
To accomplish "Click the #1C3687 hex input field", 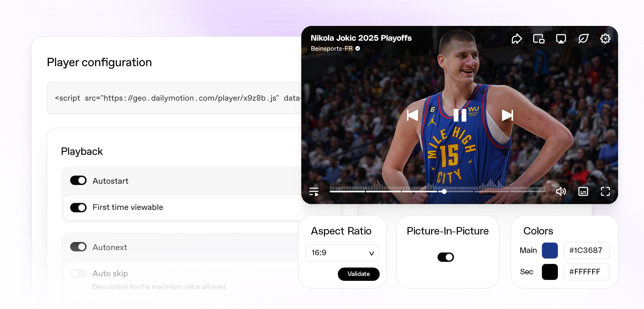I will point(587,250).
